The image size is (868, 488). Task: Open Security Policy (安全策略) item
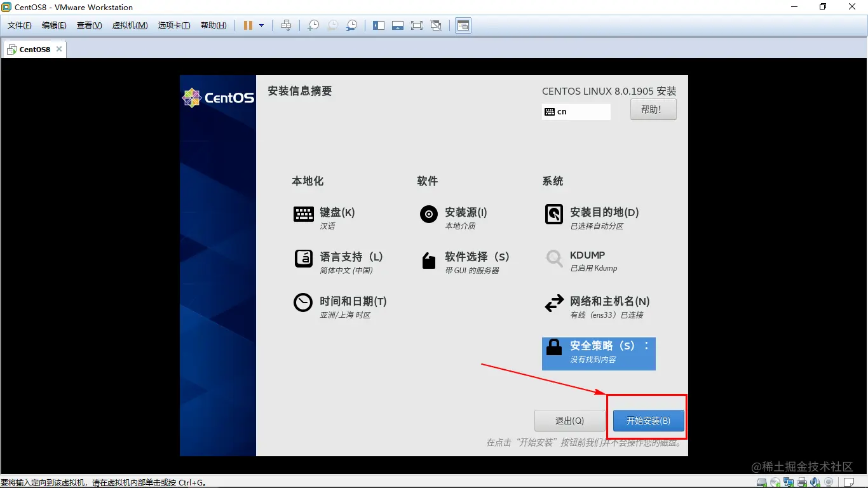pos(599,353)
